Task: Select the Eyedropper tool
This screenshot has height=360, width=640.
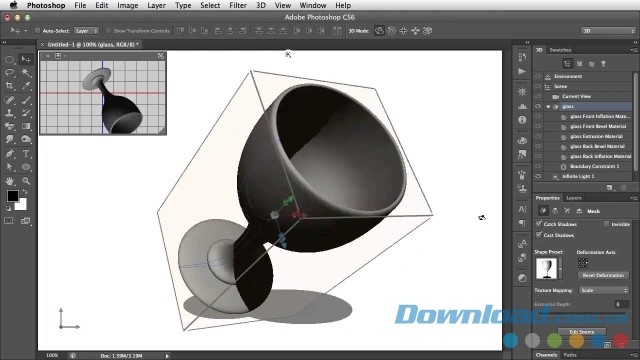Action: point(26,86)
